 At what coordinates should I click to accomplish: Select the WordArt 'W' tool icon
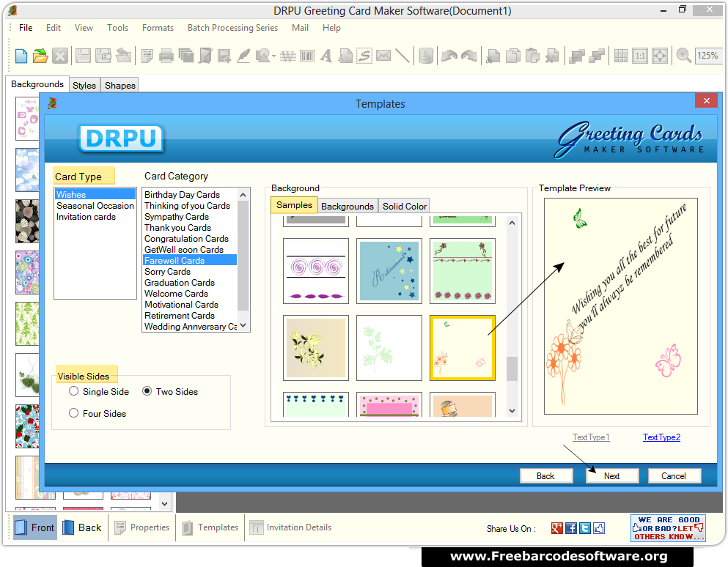click(288, 56)
